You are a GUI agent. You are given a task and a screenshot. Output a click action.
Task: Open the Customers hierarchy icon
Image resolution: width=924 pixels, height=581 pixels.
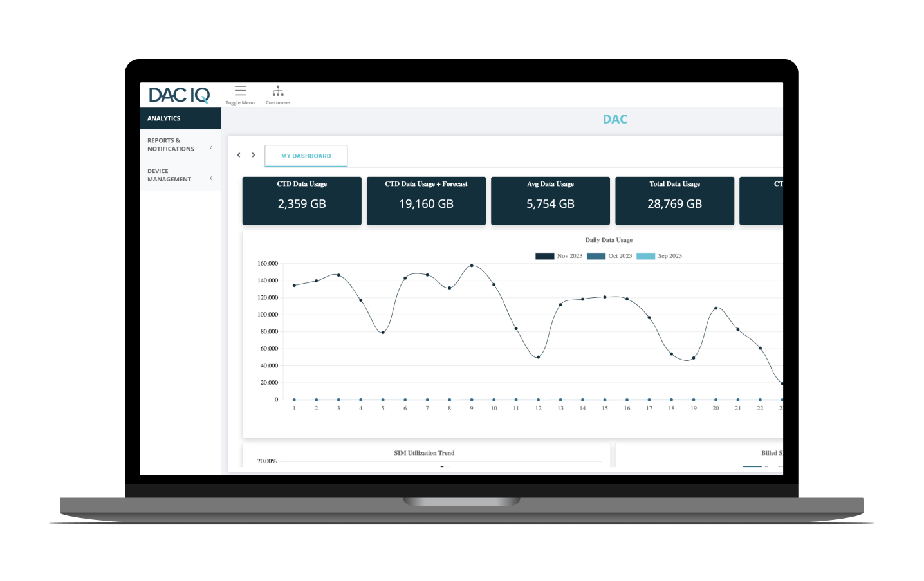278,91
